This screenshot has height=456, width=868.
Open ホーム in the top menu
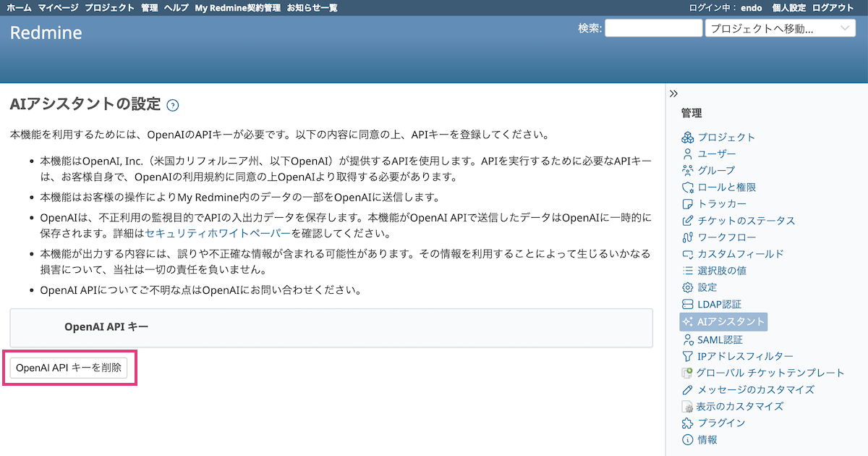19,7
